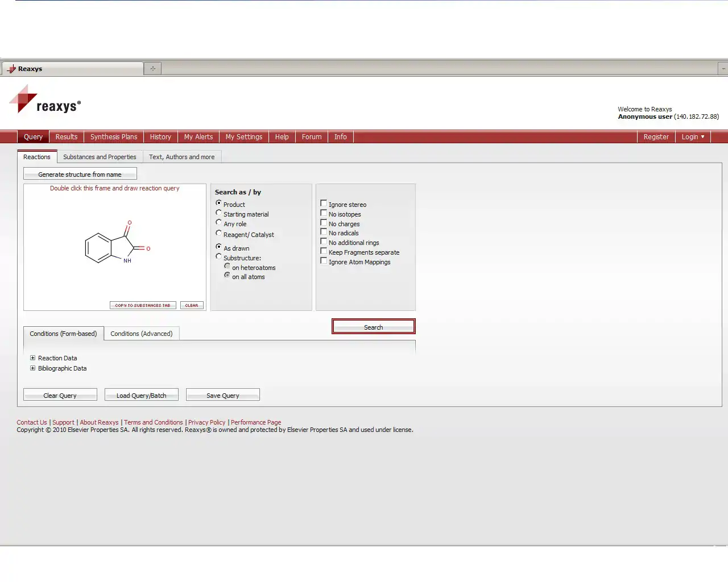Clear the drawn structure with CLEAR
Image resolution: width=728 pixels, height=582 pixels.
[192, 305]
